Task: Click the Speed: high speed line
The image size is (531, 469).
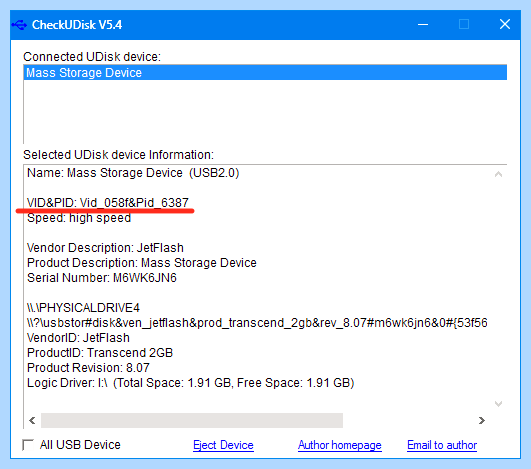Action: coord(79,217)
